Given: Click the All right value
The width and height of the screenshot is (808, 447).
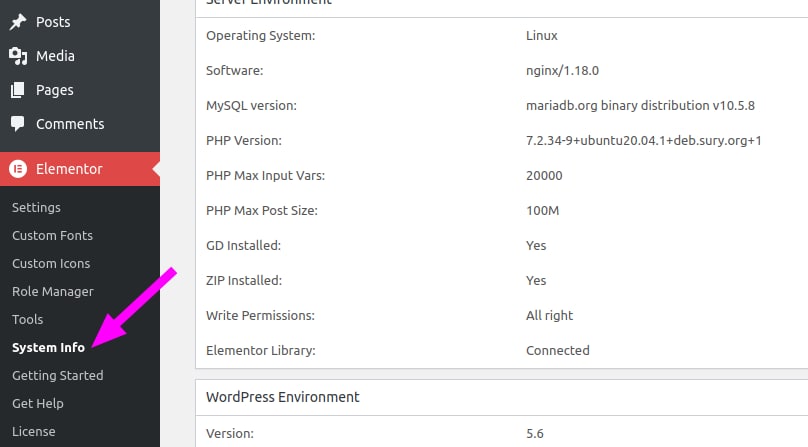Looking at the screenshot, I should tap(549, 316).
